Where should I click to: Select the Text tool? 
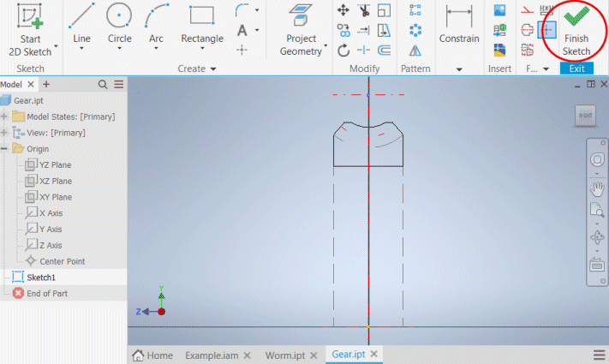point(242,30)
